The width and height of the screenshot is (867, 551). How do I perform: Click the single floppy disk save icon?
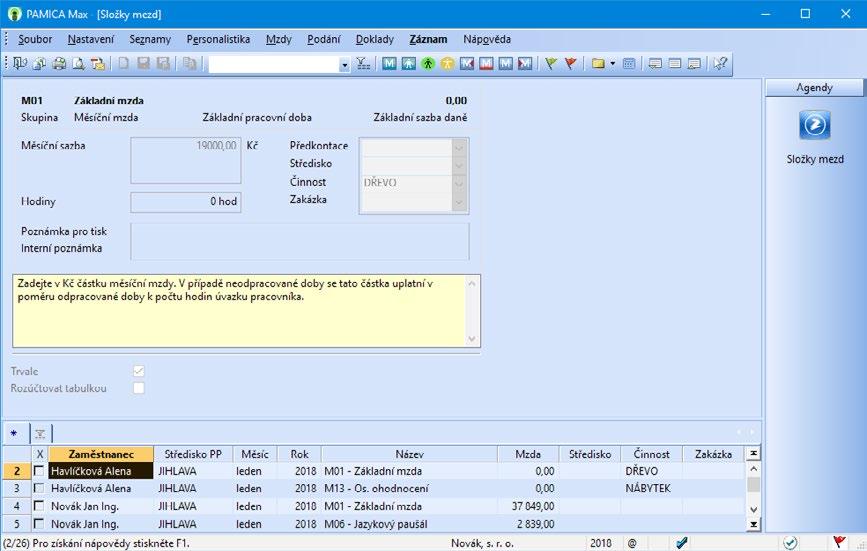144,64
